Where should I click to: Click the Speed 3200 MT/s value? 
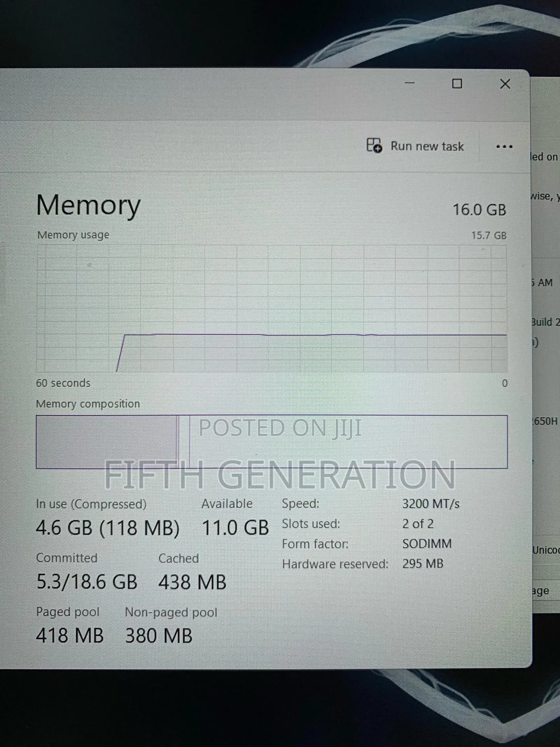coord(430,504)
